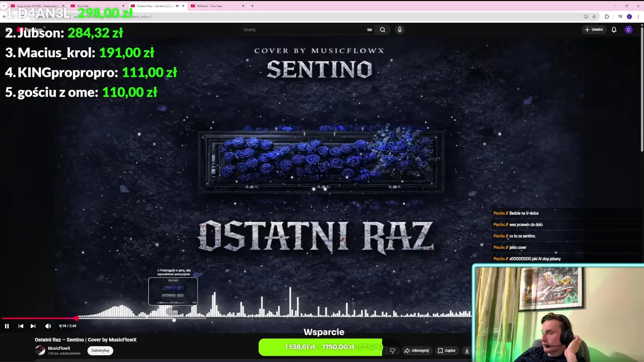Click leaderboard entry KINGpropropro
The width and height of the screenshot is (644, 362).
(91, 72)
